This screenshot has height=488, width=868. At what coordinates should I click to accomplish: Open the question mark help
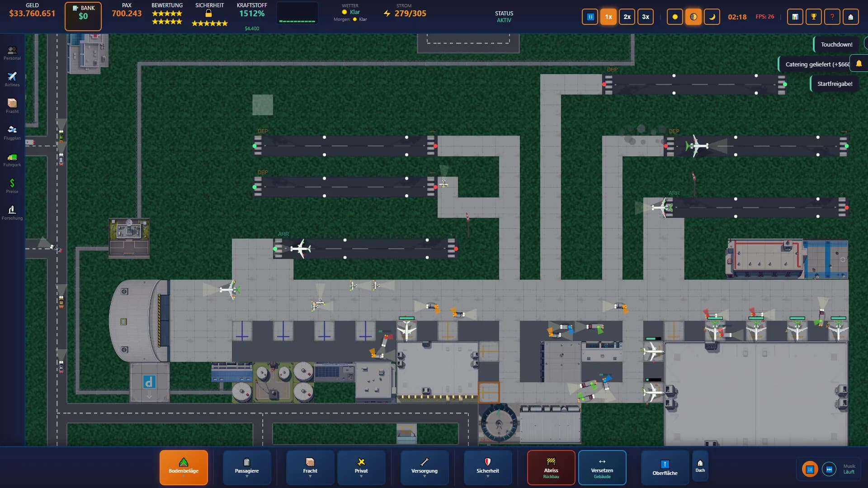coord(832,17)
